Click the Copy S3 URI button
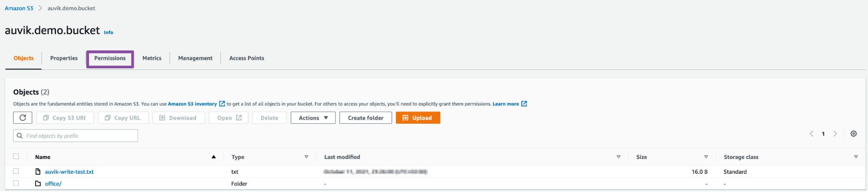The height and width of the screenshot is (192, 868). click(x=65, y=118)
